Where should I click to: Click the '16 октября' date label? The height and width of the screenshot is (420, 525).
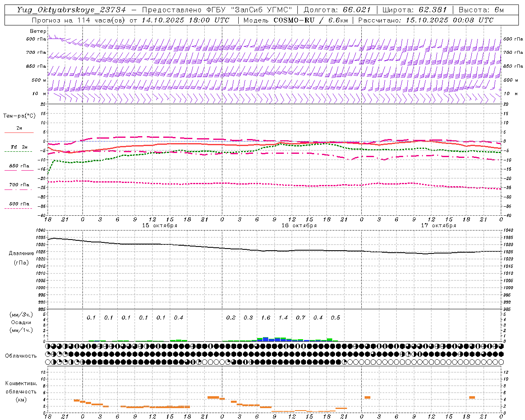pos(299,226)
